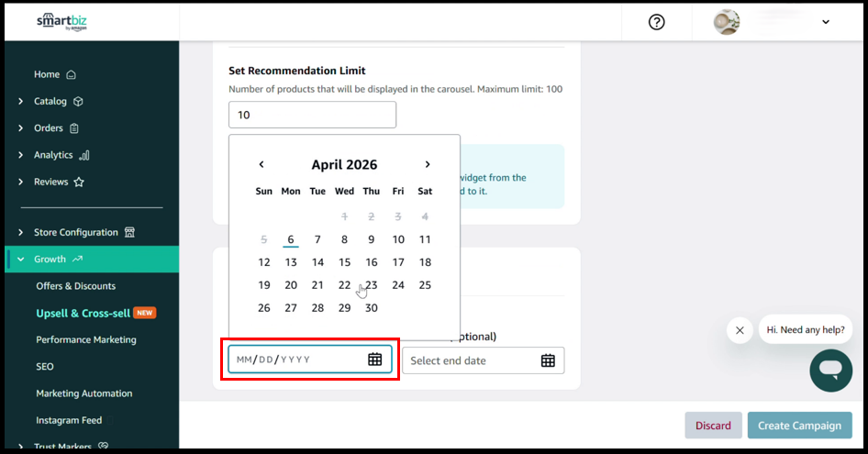Image resolution: width=868 pixels, height=454 pixels.
Task: Open the start date calendar icon
Action: click(374, 360)
